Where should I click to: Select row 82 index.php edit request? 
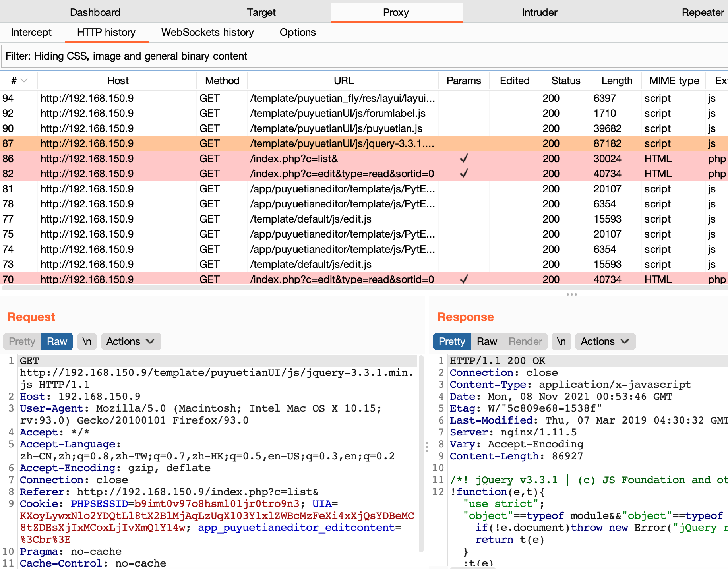(364, 174)
